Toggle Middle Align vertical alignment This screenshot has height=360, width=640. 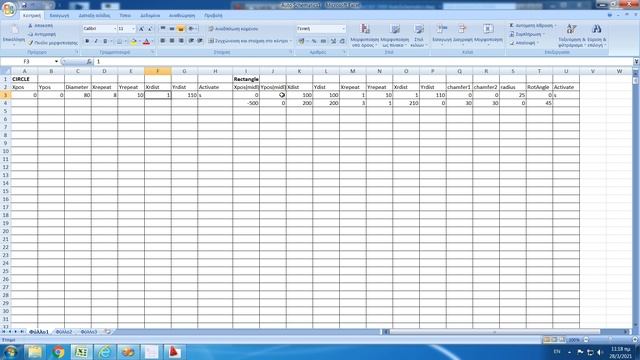(x=172, y=29)
